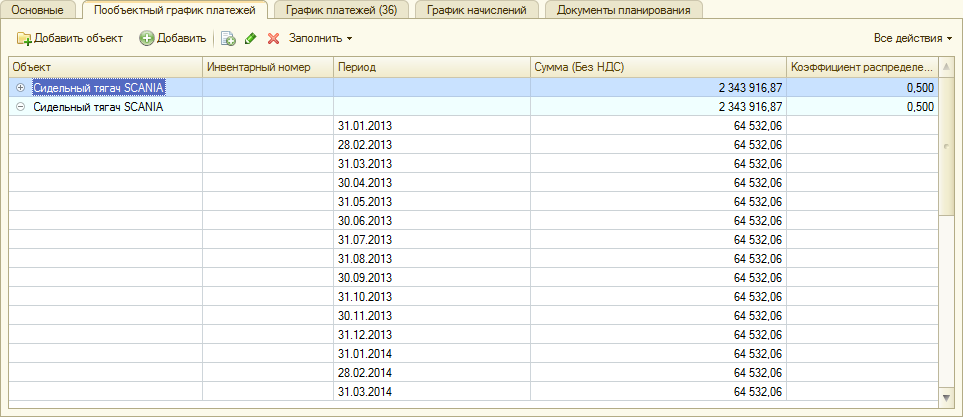Click the Сумма (Без НДС) column header

(580, 67)
